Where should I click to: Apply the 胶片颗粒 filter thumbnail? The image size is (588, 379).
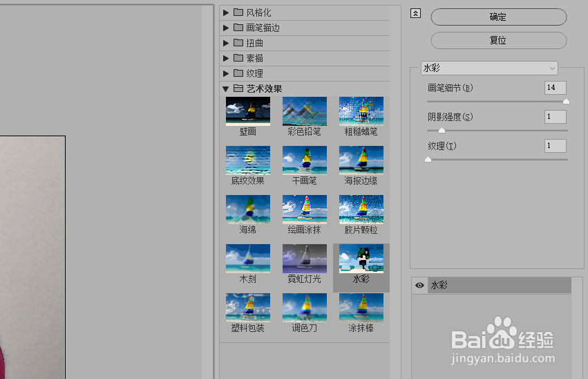coord(361,210)
